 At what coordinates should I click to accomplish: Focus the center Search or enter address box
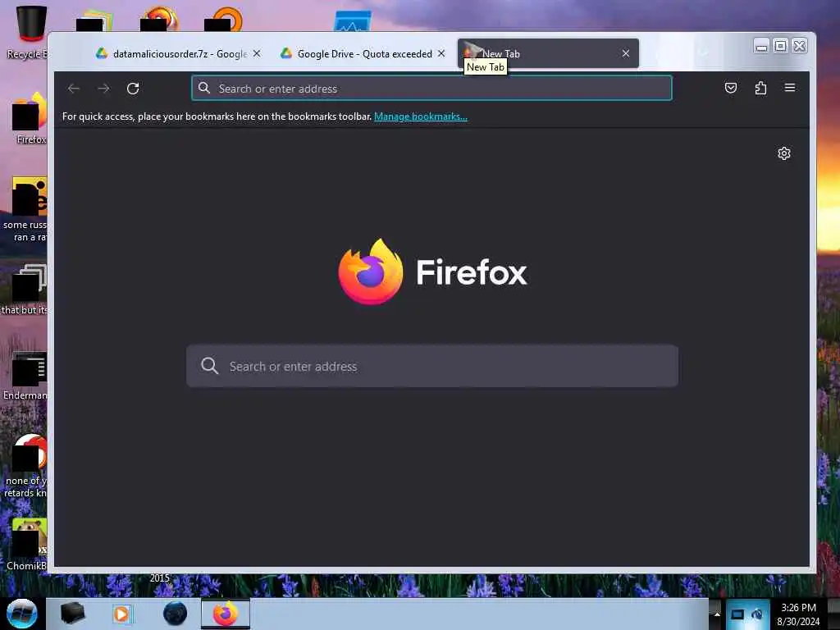431,366
